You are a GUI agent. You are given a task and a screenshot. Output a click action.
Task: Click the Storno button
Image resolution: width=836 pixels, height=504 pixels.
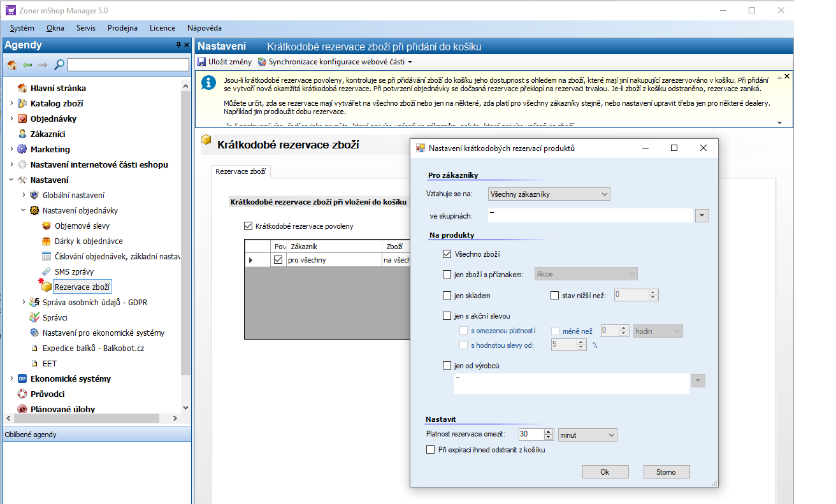click(665, 472)
